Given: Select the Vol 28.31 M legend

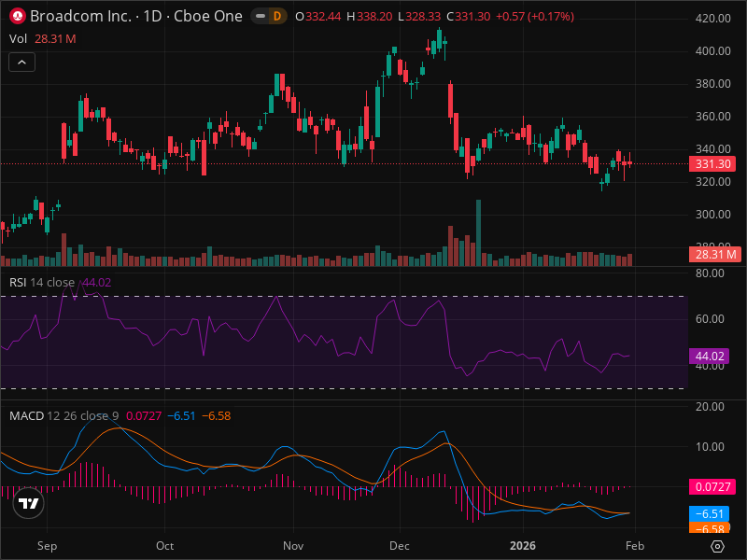Looking at the screenshot, I should (x=42, y=38).
